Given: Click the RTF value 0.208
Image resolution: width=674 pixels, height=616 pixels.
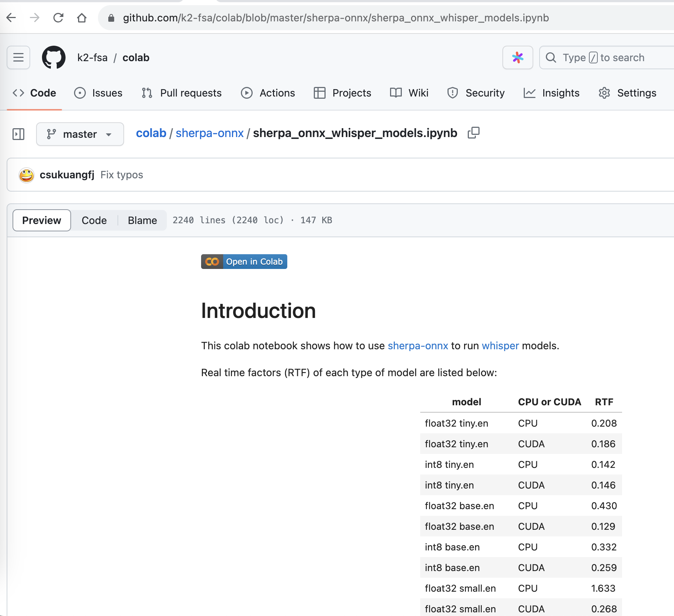Looking at the screenshot, I should 604,423.
